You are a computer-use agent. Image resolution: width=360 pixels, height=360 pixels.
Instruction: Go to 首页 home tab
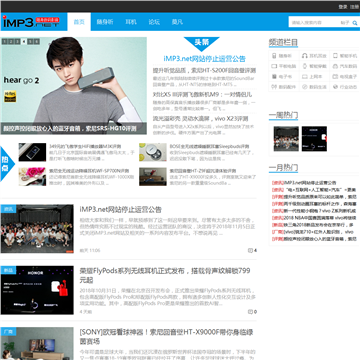[x=79, y=22]
